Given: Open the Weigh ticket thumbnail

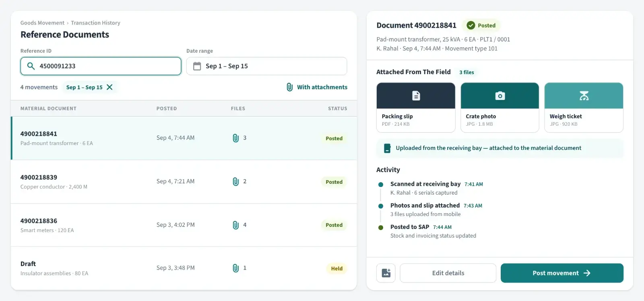Looking at the screenshot, I should pyautogui.click(x=584, y=108).
